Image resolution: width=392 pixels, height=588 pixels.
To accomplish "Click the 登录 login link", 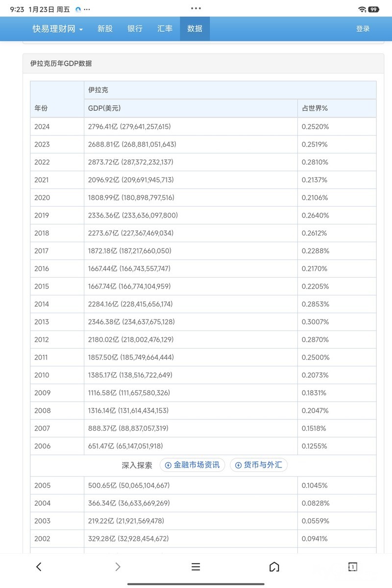I will point(363,29).
